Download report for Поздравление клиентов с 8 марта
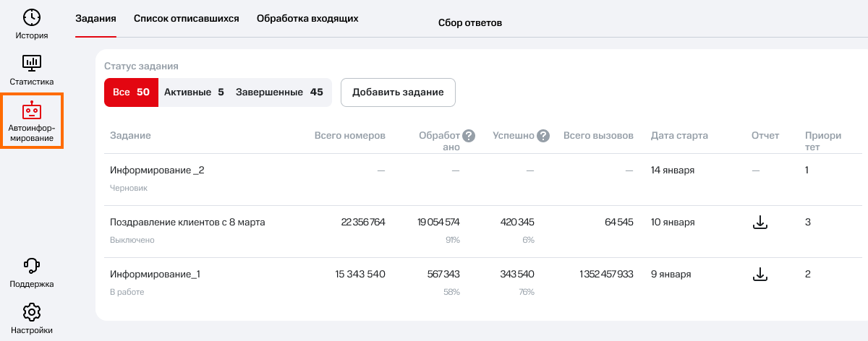The height and width of the screenshot is (341, 868). click(x=759, y=223)
